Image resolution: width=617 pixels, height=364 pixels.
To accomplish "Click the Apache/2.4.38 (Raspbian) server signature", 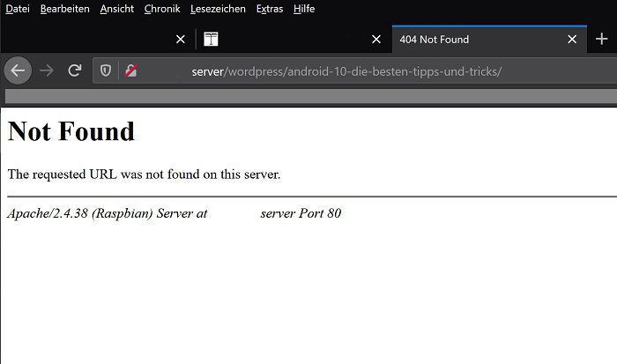I will click(x=175, y=213).
